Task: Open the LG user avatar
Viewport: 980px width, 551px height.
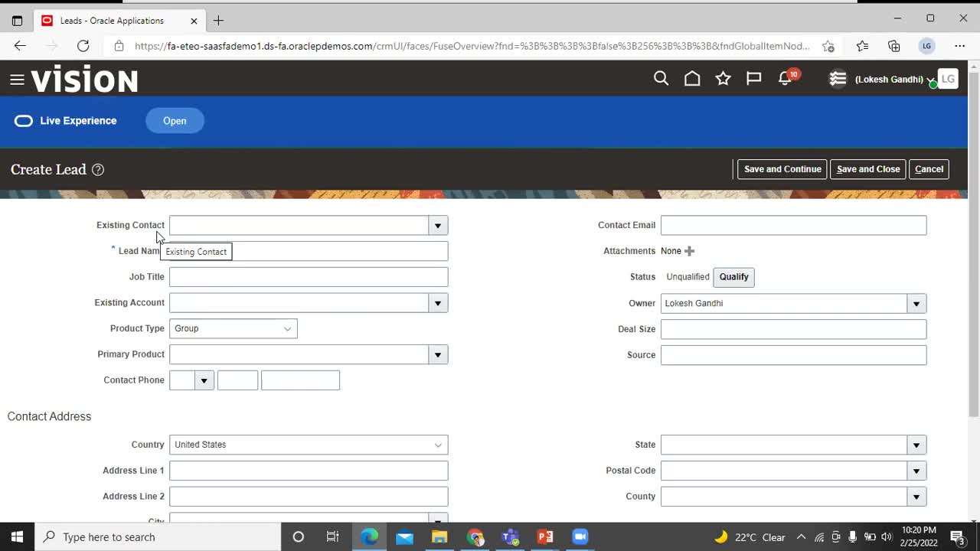Action: (948, 79)
